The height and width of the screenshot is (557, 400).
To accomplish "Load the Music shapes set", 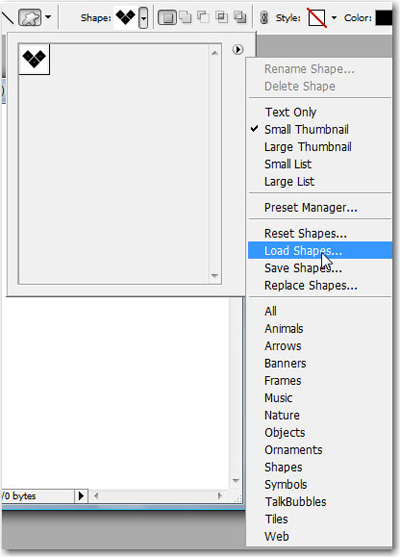I will coord(278,398).
